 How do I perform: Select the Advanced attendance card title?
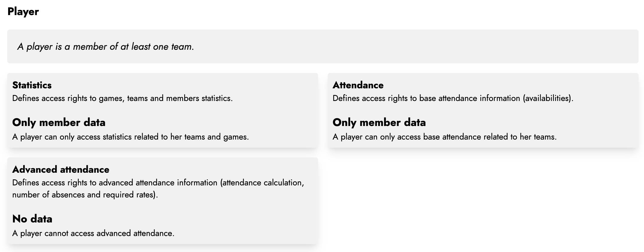pyautogui.click(x=61, y=169)
